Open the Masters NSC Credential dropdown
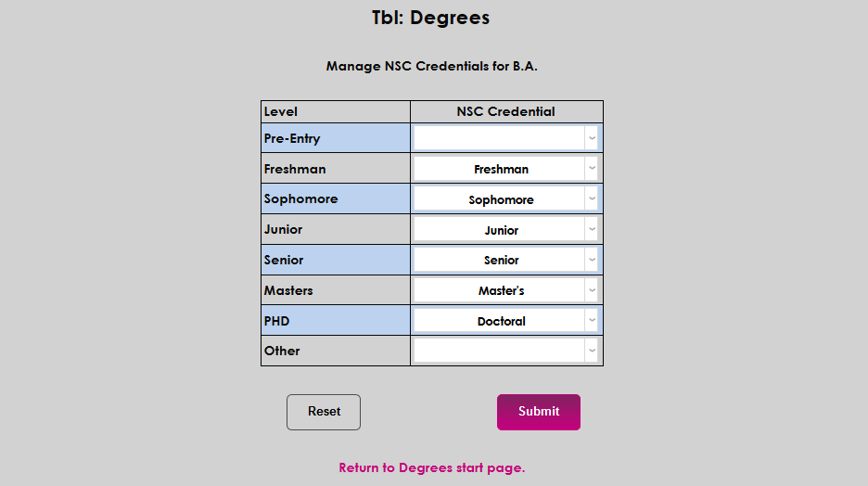 tap(505, 290)
